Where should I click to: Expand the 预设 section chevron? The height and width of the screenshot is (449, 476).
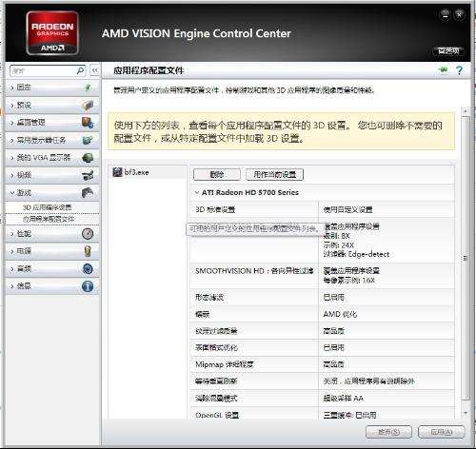(12, 106)
